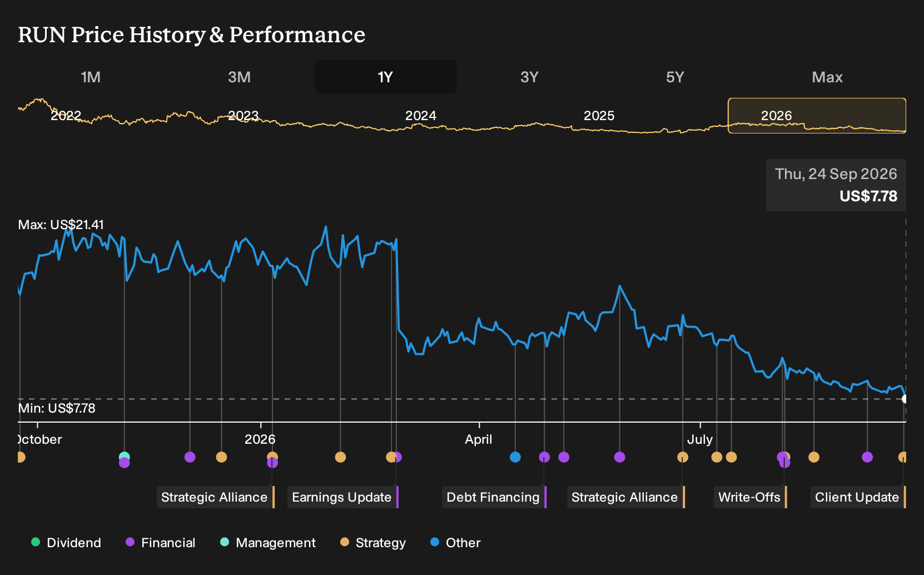The image size is (924, 575).
Task: Jump to 2024 on the overview timeline
Action: pyautogui.click(x=421, y=116)
